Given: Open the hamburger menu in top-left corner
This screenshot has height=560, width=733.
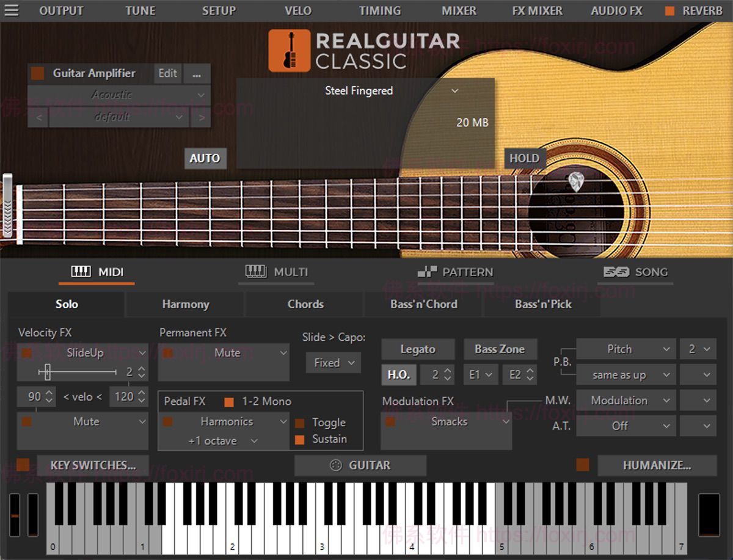Looking at the screenshot, I should tap(13, 10).
